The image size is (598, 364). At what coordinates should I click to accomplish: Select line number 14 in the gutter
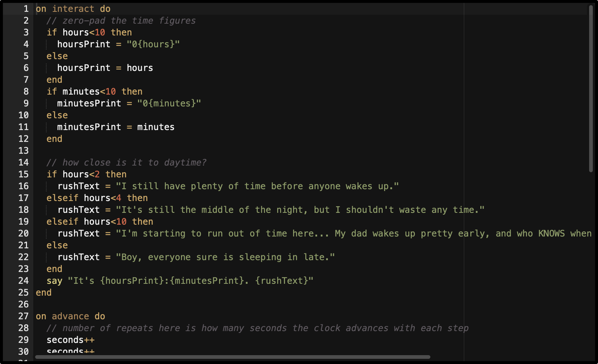coord(23,162)
